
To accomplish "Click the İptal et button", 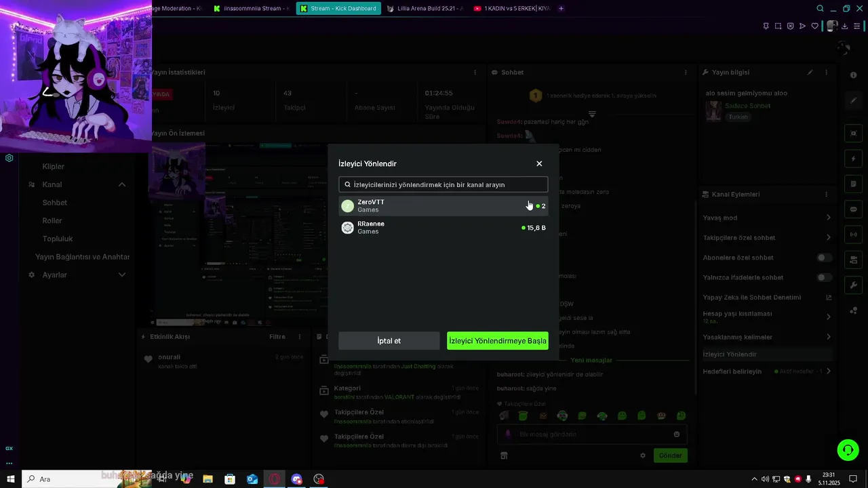I will coord(389,341).
